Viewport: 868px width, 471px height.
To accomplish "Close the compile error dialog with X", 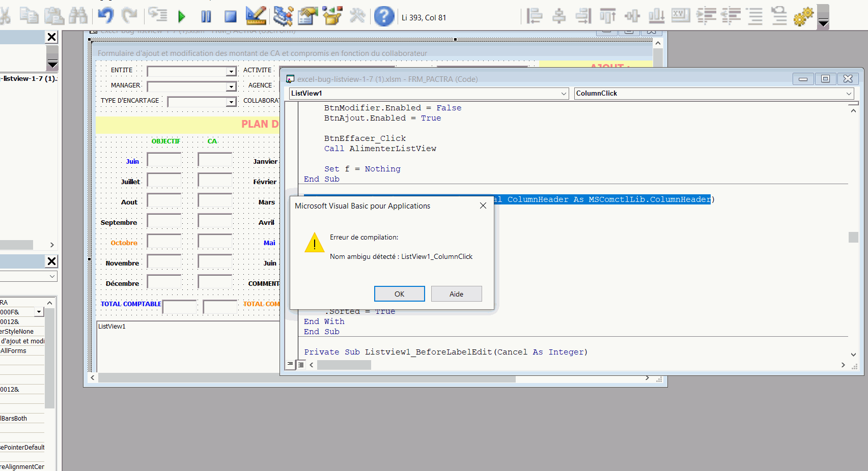I will point(483,205).
